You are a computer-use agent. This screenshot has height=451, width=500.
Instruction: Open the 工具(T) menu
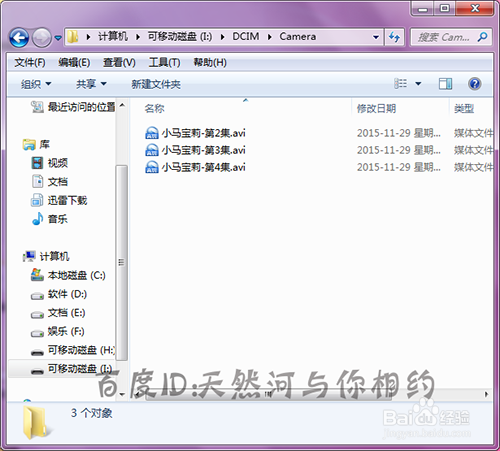[x=164, y=62]
